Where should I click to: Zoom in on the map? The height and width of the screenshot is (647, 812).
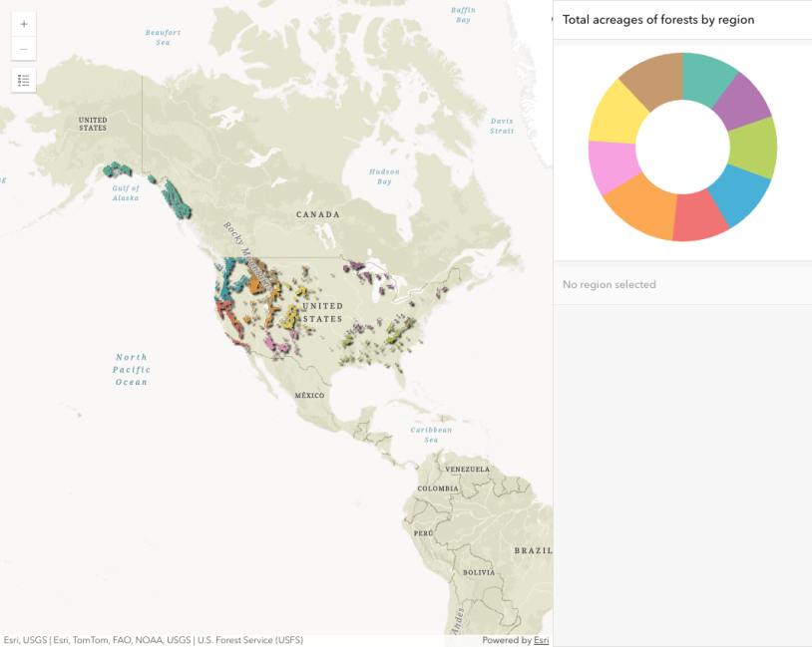(x=24, y=24)
